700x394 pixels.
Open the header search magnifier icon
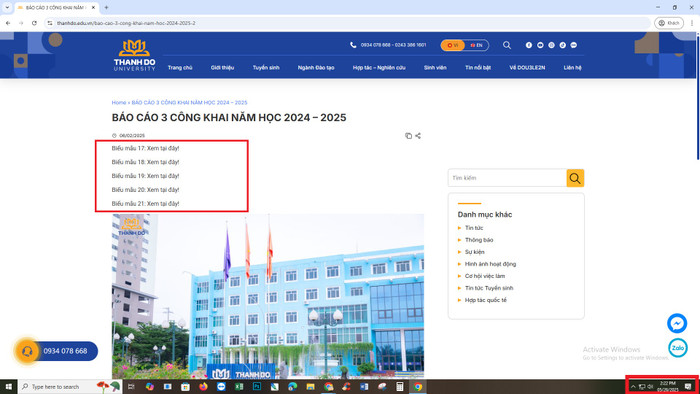[507, 45]
